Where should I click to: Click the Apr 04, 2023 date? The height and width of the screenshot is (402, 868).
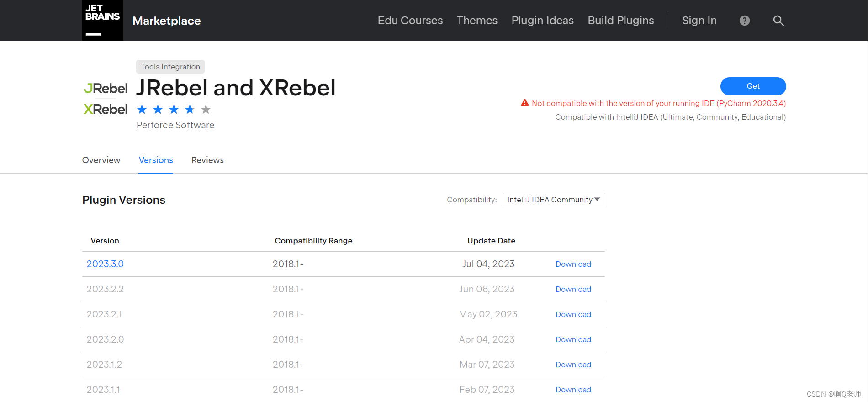[487, 339]
